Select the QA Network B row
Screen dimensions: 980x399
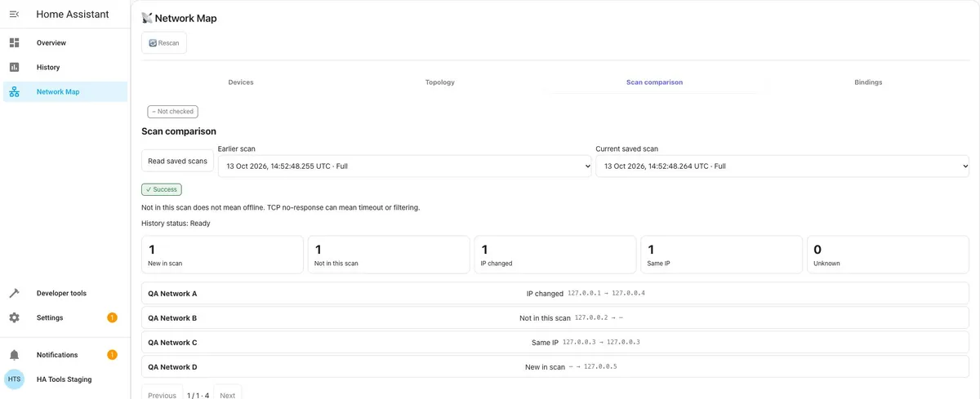click(x=555, y=317)
